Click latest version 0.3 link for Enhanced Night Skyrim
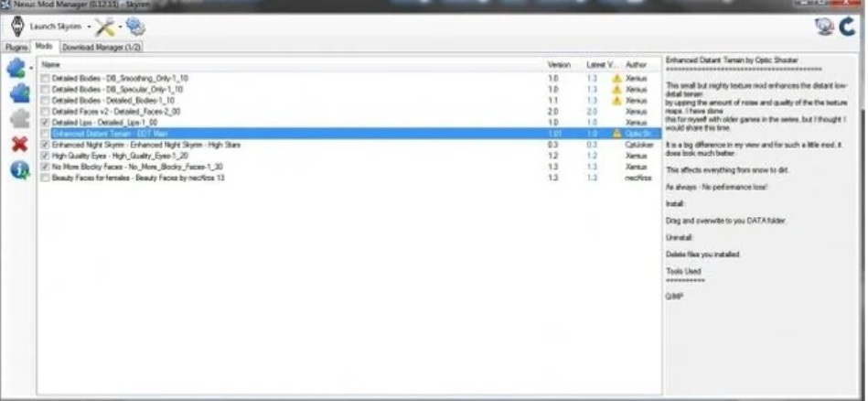 coord(592,145)
